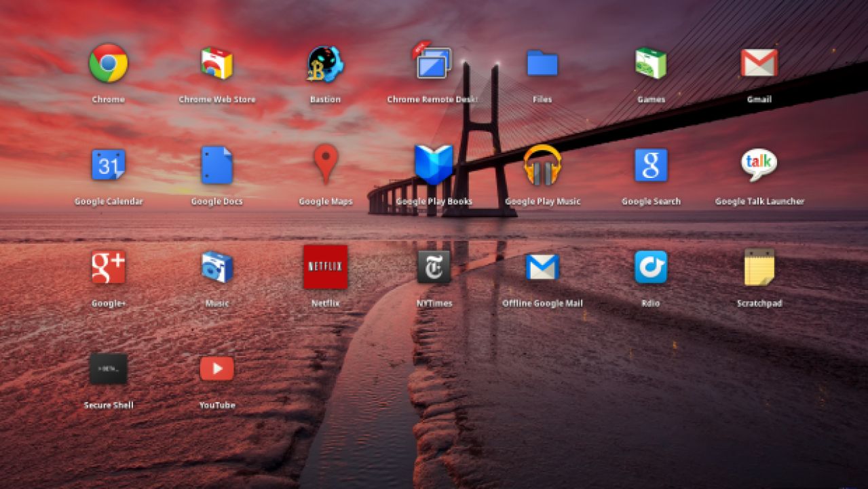
Task: Open the Google Search app
Action: (x=651, y=165)
